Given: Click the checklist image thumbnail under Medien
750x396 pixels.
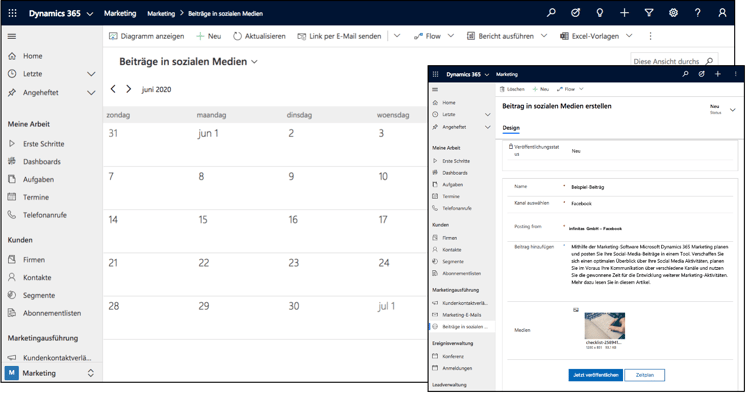Looking at the screenshot, I should coord(605,326).
